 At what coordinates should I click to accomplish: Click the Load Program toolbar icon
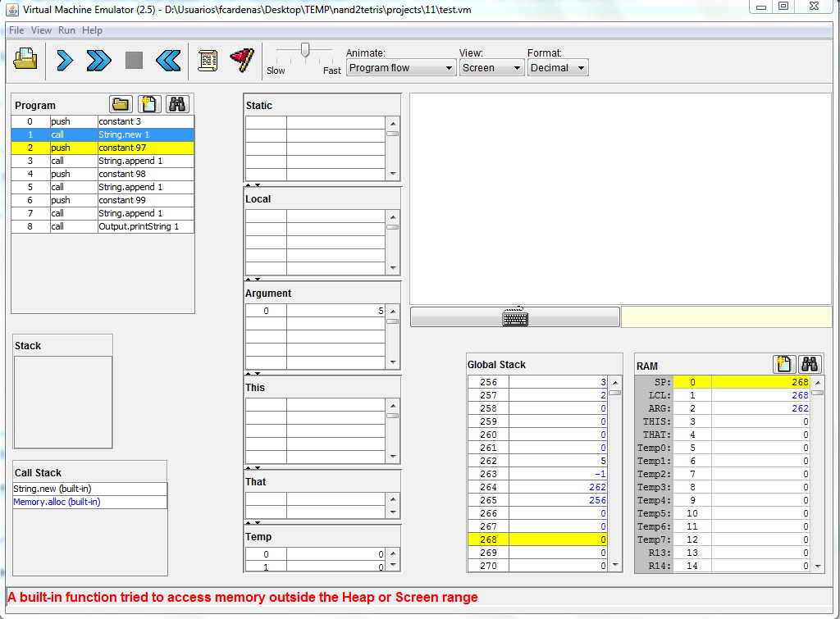pyautogui.click(x=26, y=60)
